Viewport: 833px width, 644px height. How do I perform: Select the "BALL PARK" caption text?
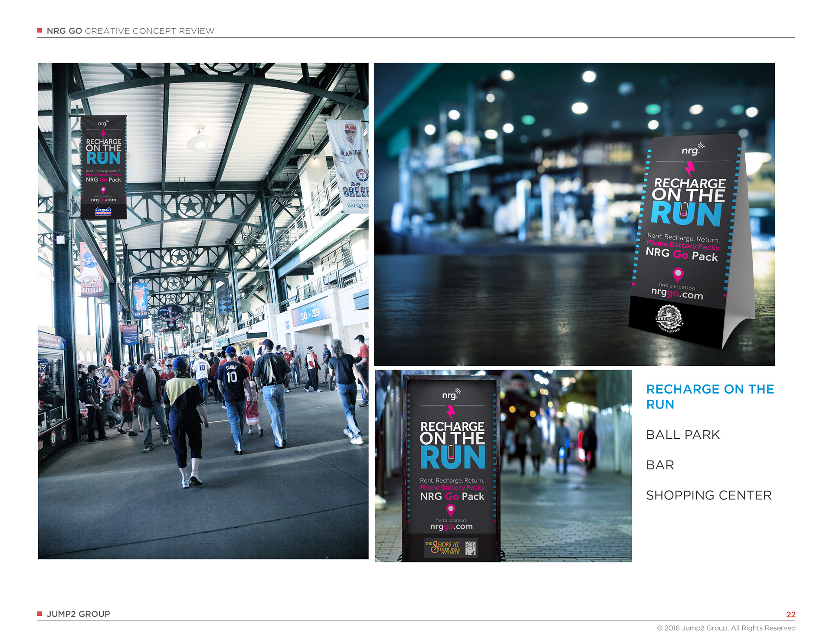[x=683, y=435]
